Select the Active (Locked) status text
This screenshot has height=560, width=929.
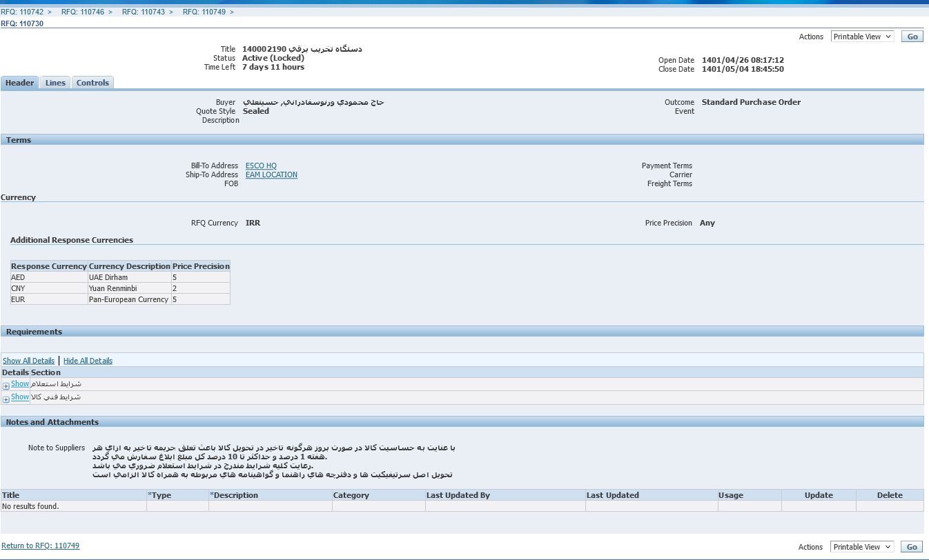point(273,58)
